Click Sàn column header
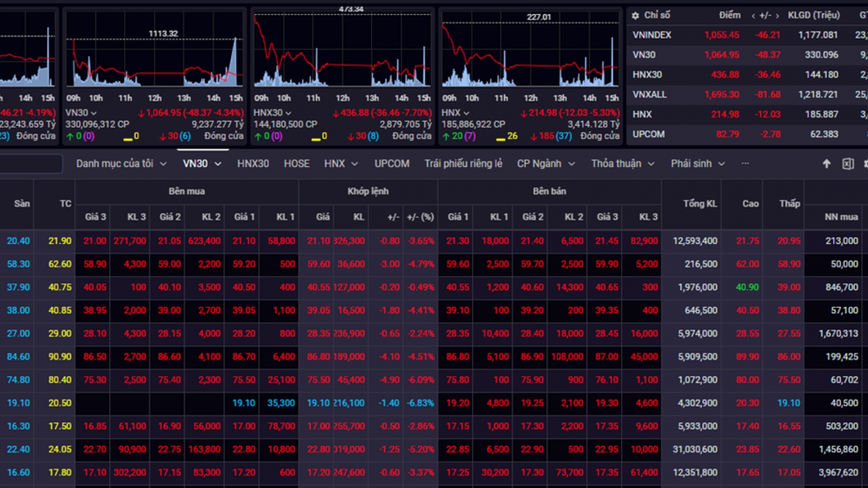This screenshot has width=868, height=488. click(22, 204)
